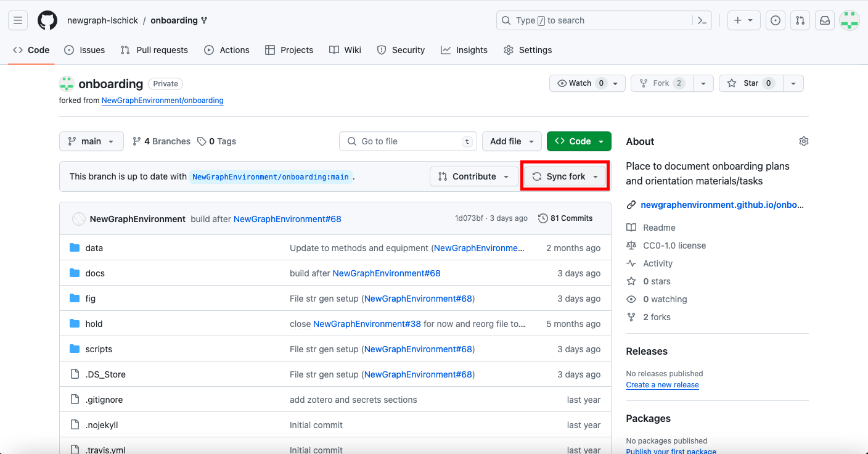Open the data folder
The height and width of the screenshot is (454, 868).
point(94,248)
